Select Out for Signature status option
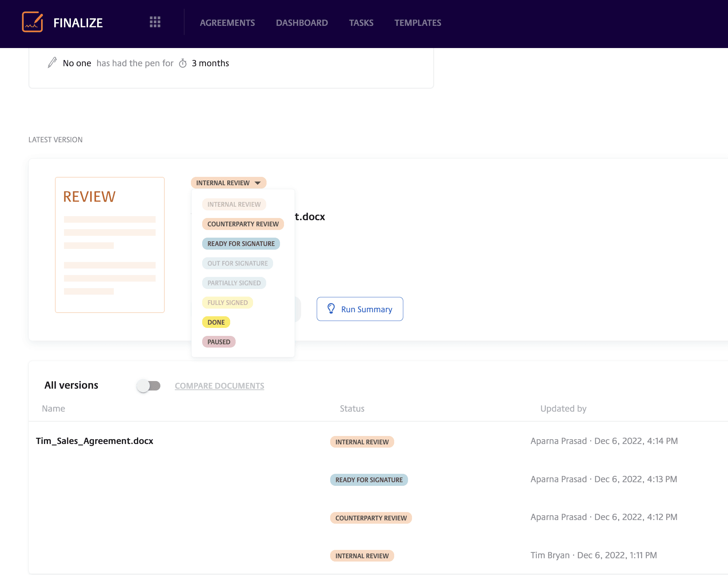728x575 pixels. coord(237,263)
